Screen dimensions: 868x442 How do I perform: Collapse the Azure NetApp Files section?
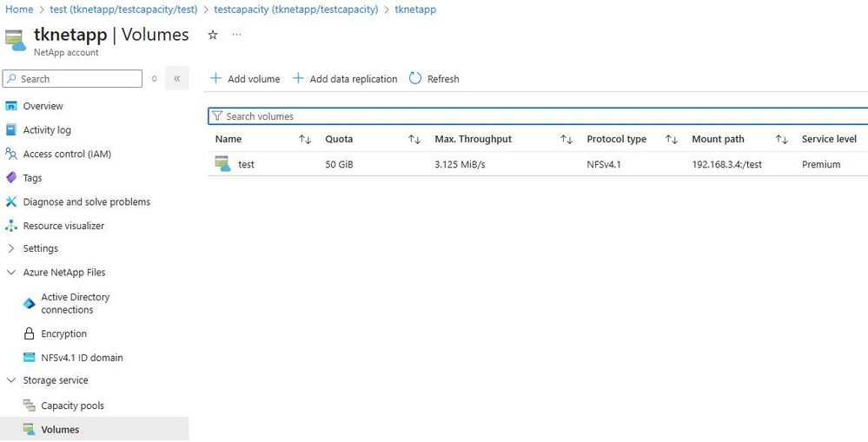point(11,272)
